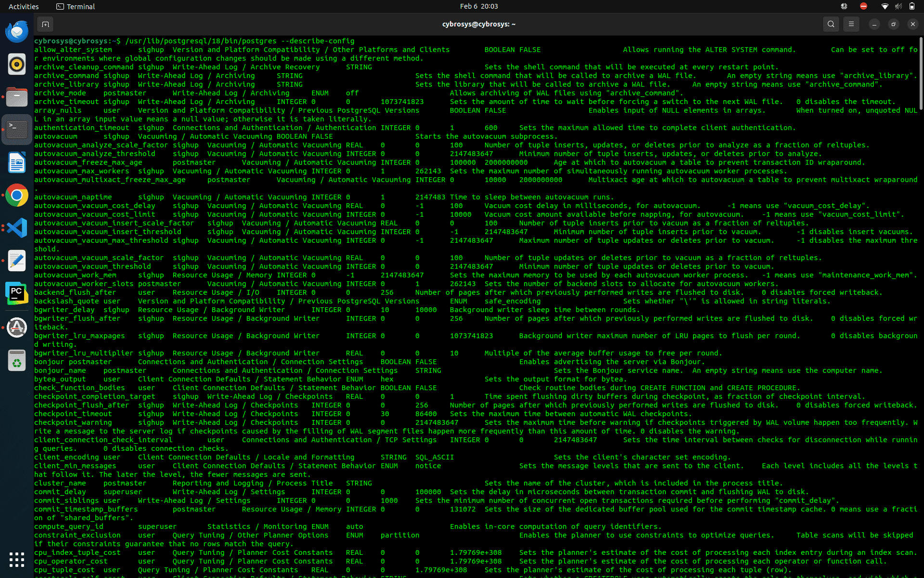Screen dimensions: 924x578
Task: Open Google Chrome from the dock
Action: coord(17,196)
